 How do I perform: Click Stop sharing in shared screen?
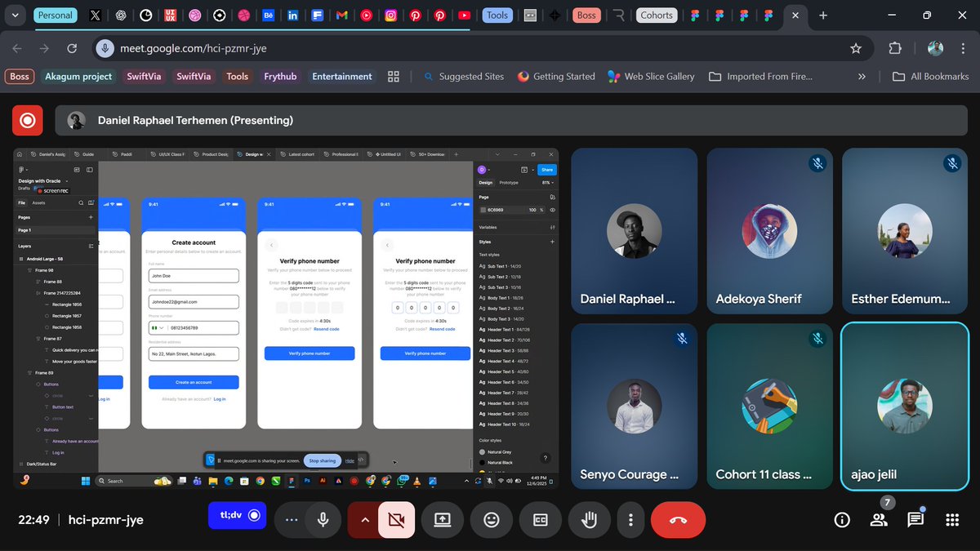coord(322,460)
